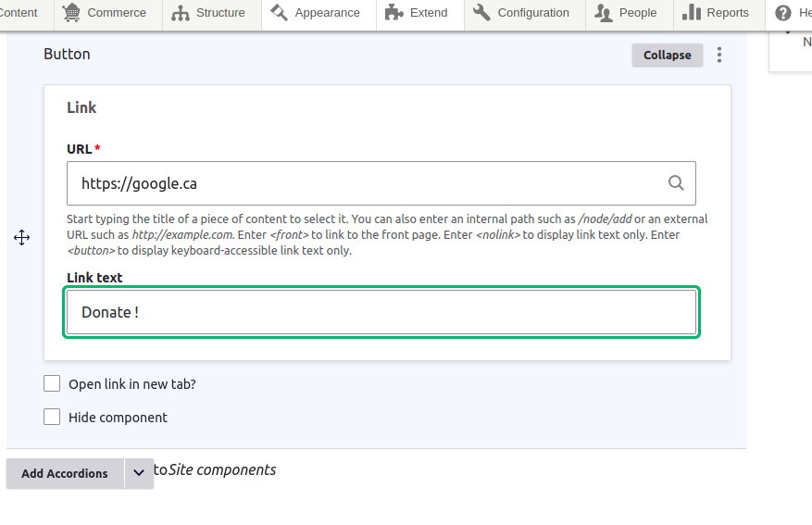The height and width of the screenshot is (525, 812).
Task: Click into the URL field
Action: point(381,183)
